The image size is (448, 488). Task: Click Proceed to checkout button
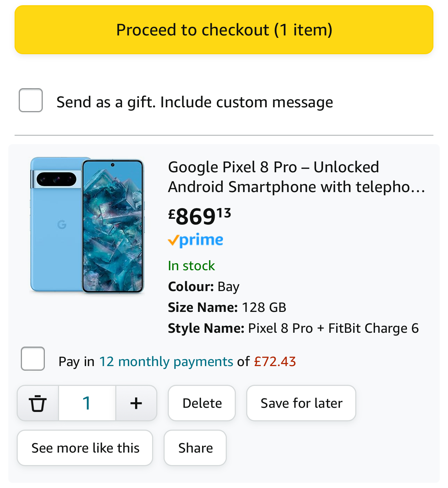(x=224, y=30)
